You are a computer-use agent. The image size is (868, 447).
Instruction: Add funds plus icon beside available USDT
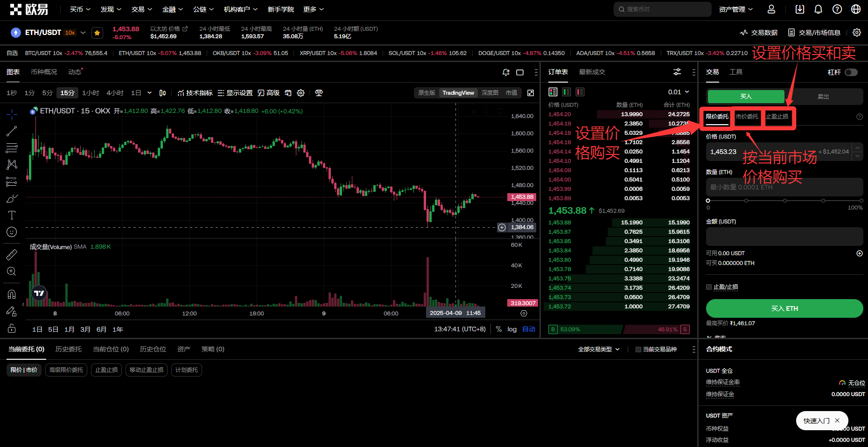point(860,253)
